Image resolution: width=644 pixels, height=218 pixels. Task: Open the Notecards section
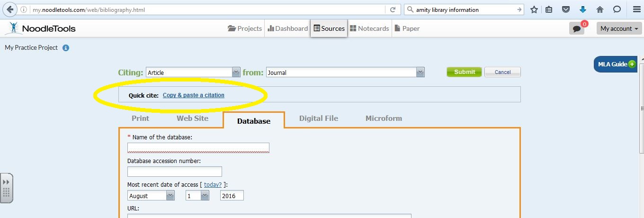pyautogui.click(x=369, y=28)
